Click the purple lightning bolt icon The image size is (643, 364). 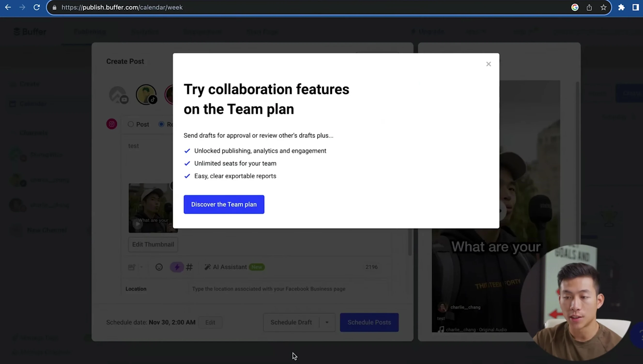tap(177, 267)
